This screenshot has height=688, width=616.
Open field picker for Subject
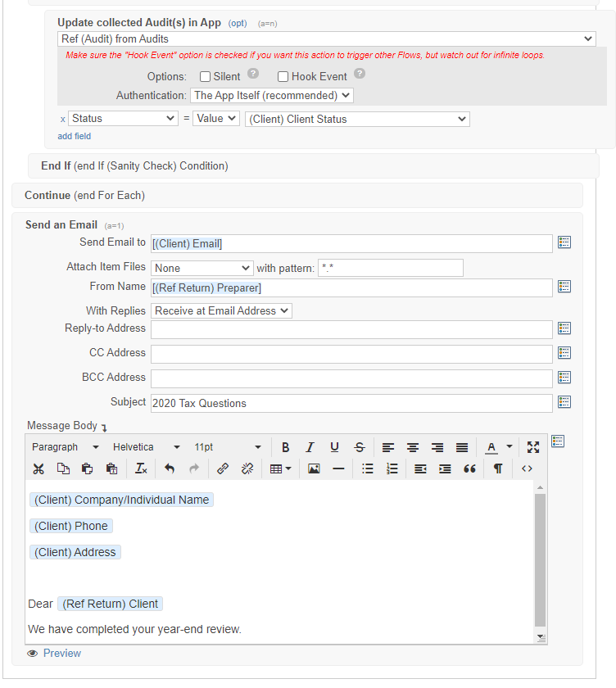pos(564,402)
